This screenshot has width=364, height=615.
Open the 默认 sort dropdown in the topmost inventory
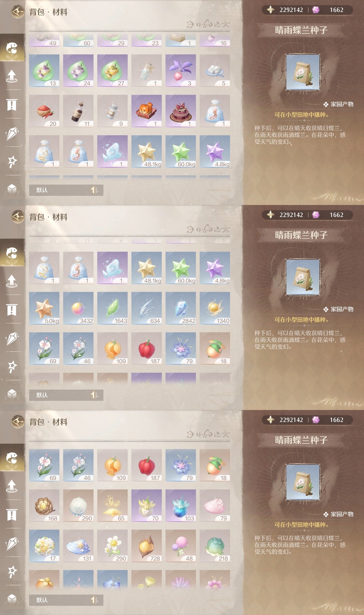[x=66, y=190]
